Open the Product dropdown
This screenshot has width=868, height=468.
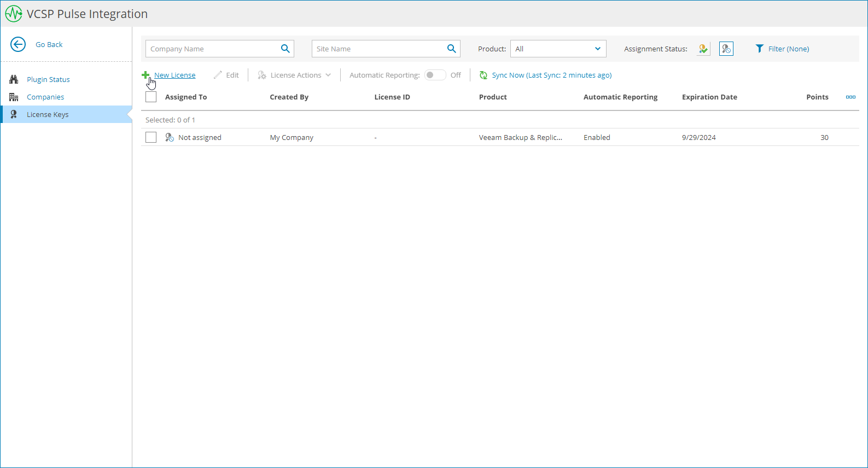[558, 49]
